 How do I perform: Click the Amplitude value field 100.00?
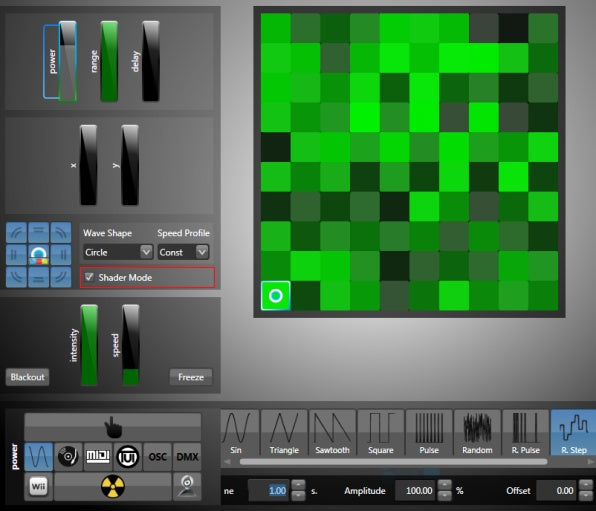(x=416, y=490)
